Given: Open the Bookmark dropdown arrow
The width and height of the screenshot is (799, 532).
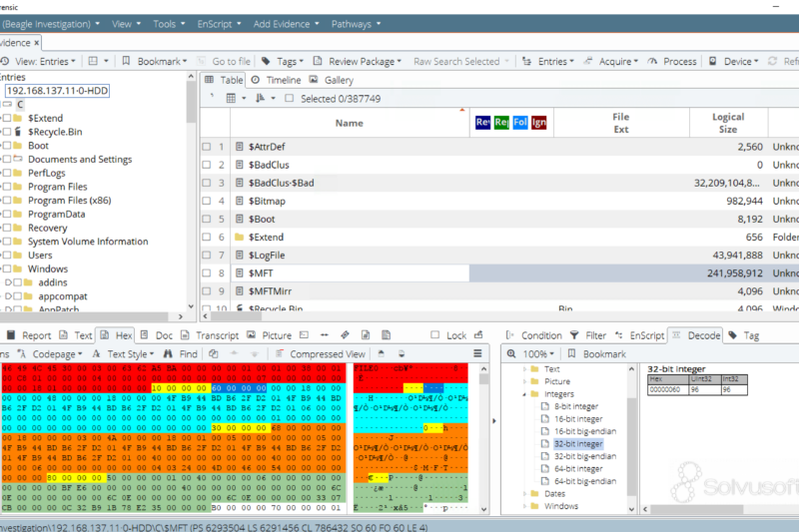Looking at the screenshot, I should coord(185,61).
